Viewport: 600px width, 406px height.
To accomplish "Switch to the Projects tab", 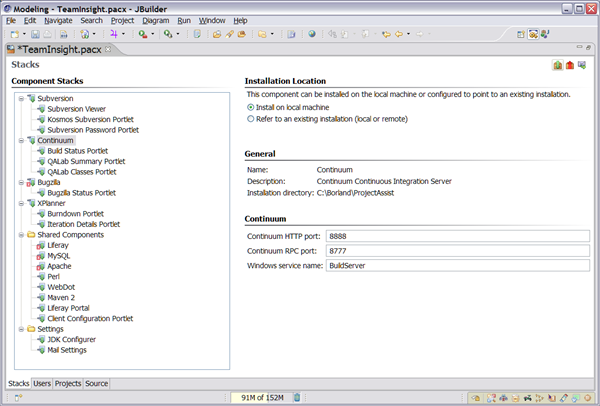I will click(x=68, y=383).
